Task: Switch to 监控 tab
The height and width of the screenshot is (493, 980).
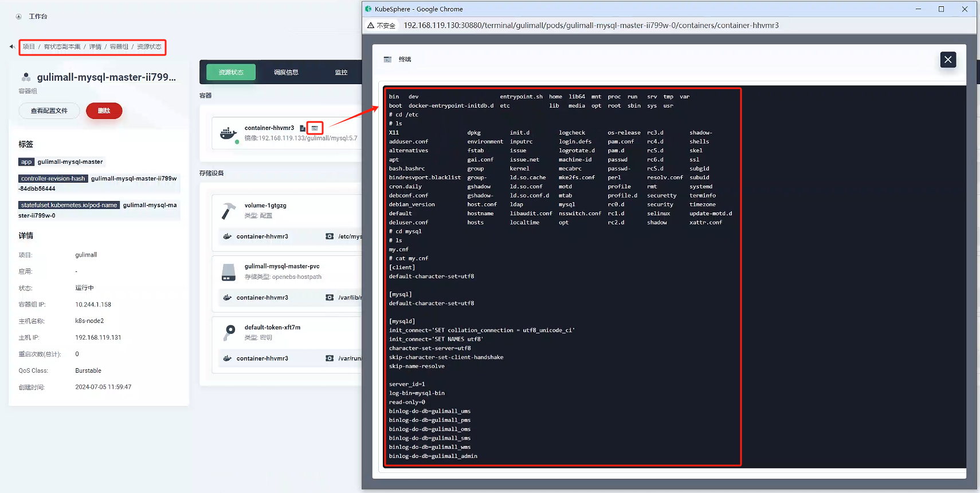Action: 341,72
